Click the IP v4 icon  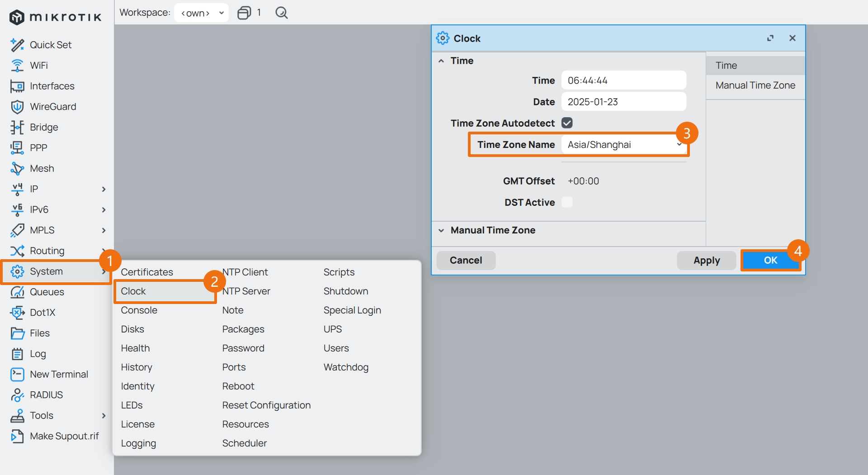pyautogui.click(x=17, y=189)
